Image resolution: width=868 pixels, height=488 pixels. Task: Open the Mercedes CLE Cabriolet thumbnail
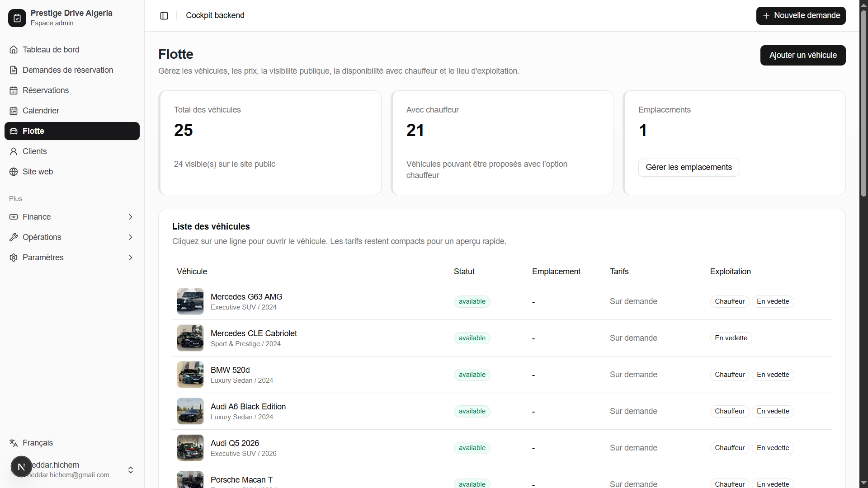pos(190,338)
